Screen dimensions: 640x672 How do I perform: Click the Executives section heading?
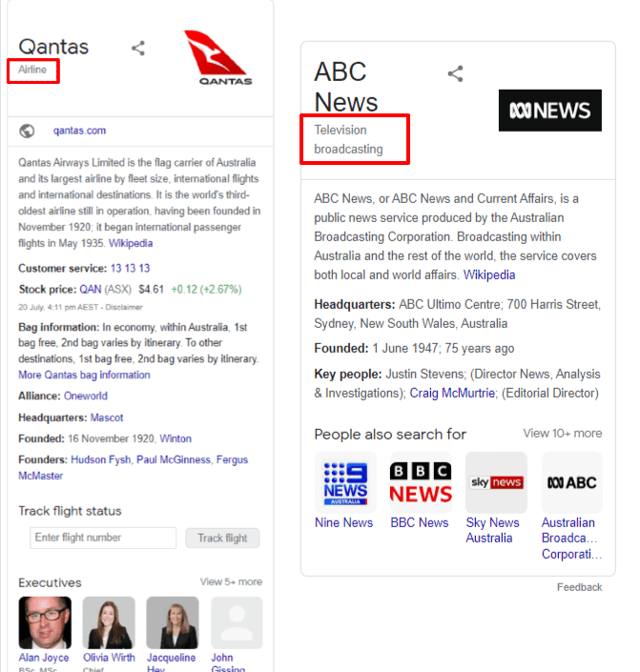(x=50, y=582)
